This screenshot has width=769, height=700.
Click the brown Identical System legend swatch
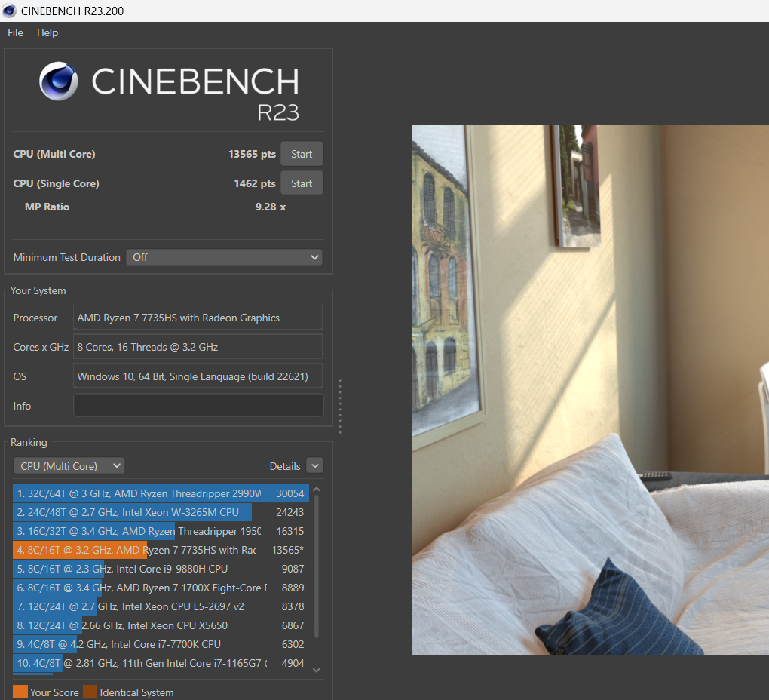[x=90, y=692]
